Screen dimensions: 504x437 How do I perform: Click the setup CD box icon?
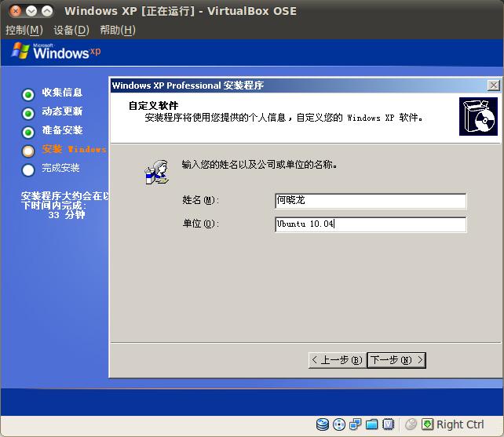click(x=478, y=117)
